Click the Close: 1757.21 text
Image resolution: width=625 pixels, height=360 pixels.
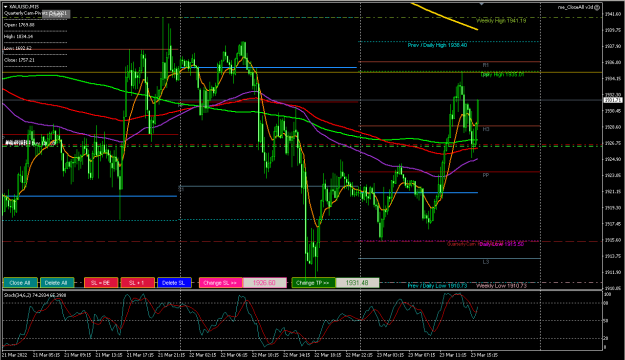coord(19,60)
